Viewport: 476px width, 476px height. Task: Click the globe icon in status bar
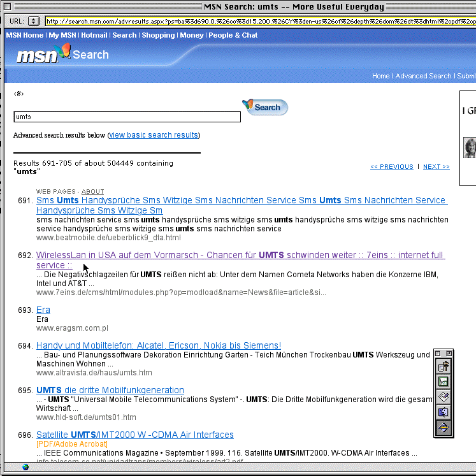pos(25,467)
